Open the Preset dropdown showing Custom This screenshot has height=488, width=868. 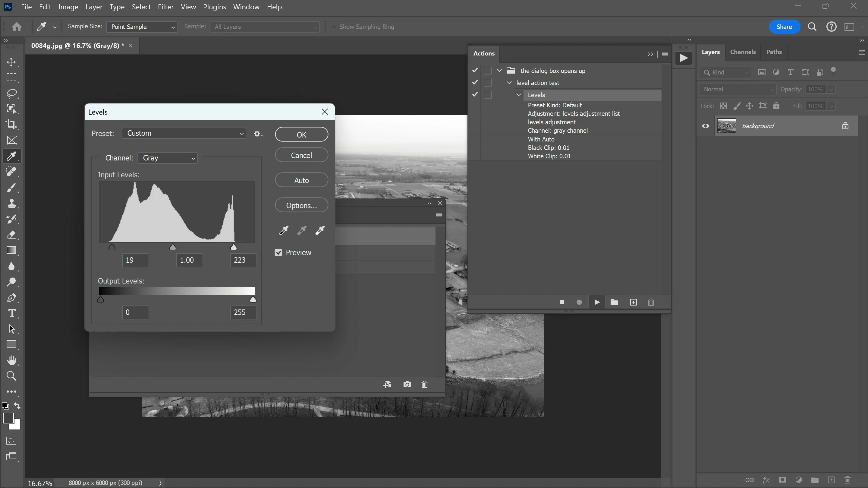point(184,133)
